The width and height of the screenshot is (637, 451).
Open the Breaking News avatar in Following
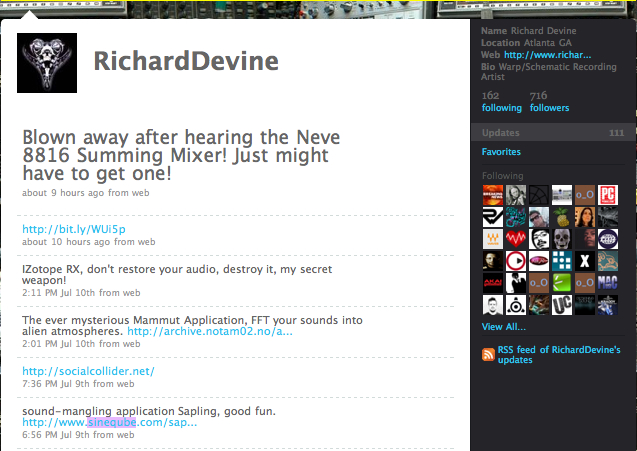pyautogui.click(x=493, y=195)
